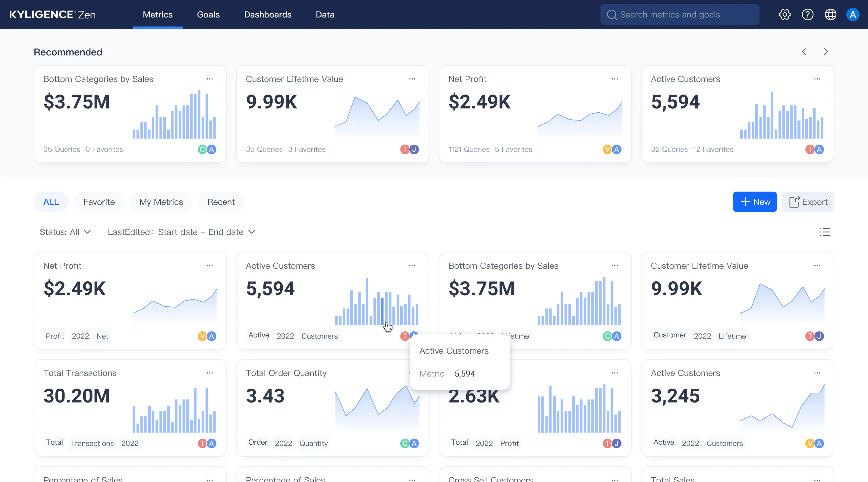Viewport: 868px width, 482px height.
Task: Click the help question-mark icon
Action: [x=807, y=14]
